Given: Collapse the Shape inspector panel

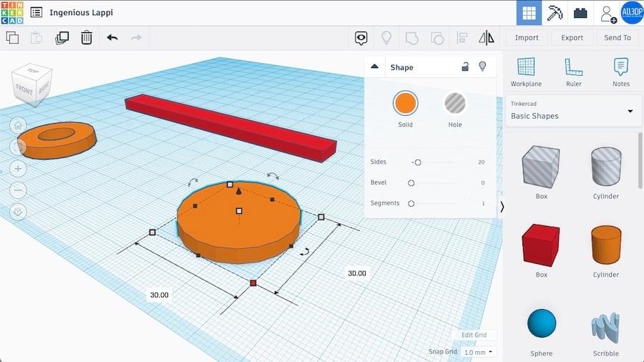Looking at the screenshot, I should pos(374,67).
